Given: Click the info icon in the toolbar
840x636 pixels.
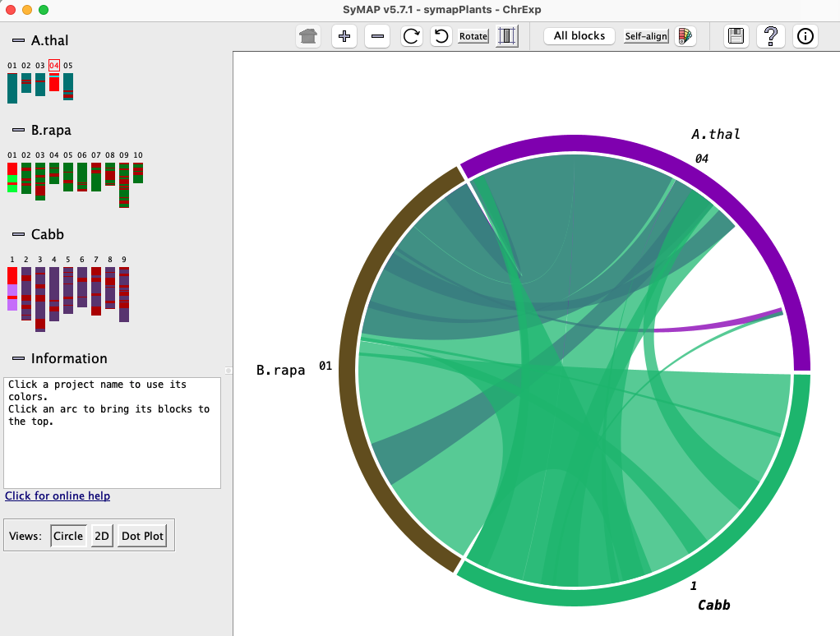Looking at the screenshot, I should click(x=805, y=36).
